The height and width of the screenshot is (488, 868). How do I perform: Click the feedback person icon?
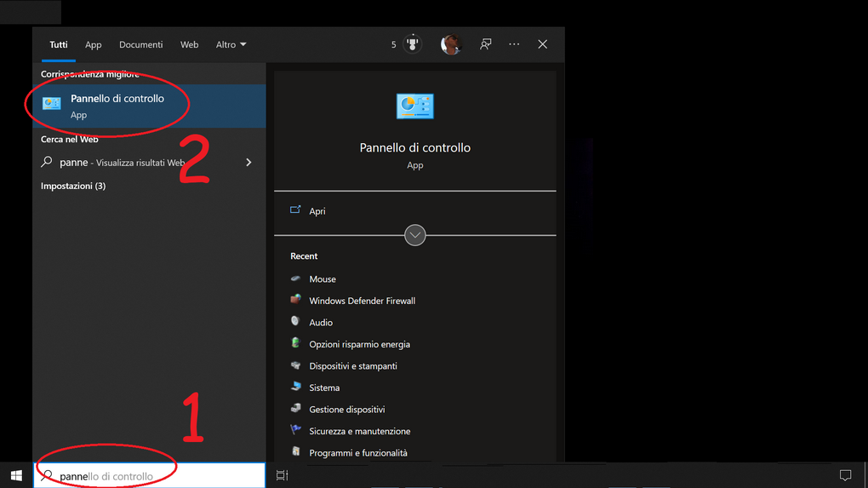tap(485, 43)
